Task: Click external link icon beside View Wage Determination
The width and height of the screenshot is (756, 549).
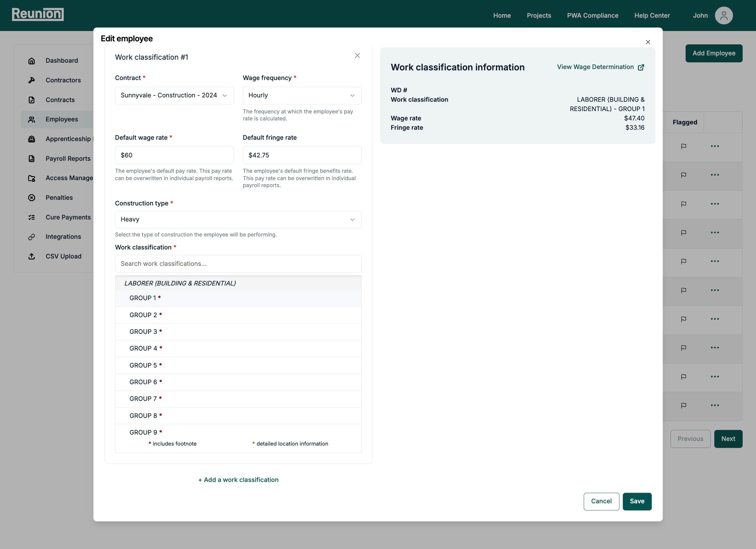Action: click(x=641, y=67)
